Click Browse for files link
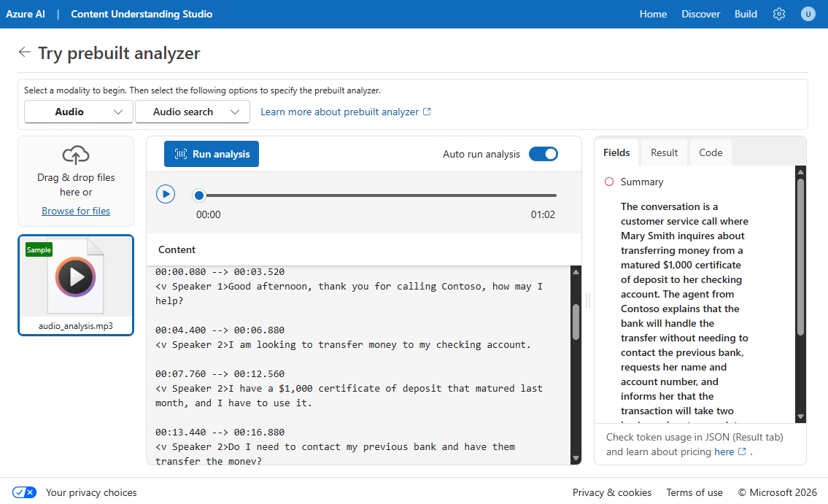Screen dimensions: 828x504 [76, 211]
